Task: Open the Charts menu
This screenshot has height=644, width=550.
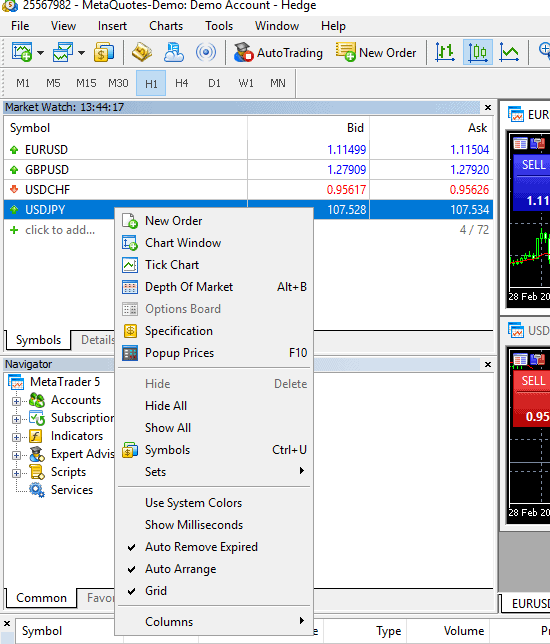Action: [x=166, y=26]
